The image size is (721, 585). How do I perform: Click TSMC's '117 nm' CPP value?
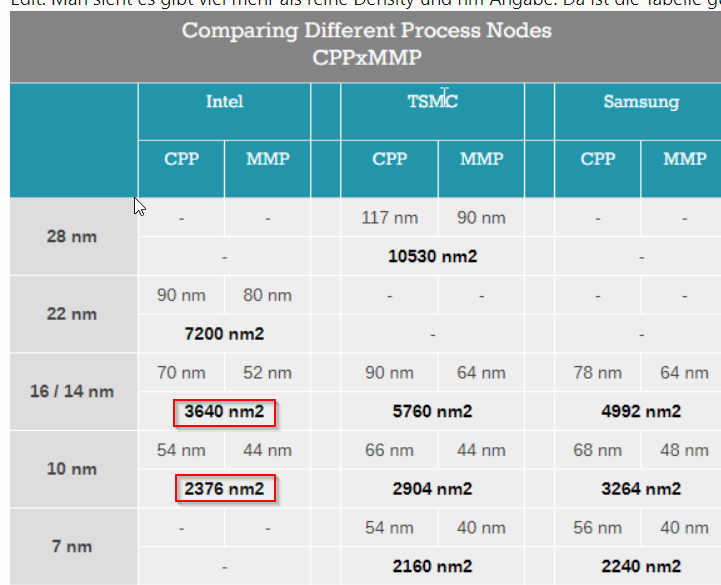click(389, 218)
